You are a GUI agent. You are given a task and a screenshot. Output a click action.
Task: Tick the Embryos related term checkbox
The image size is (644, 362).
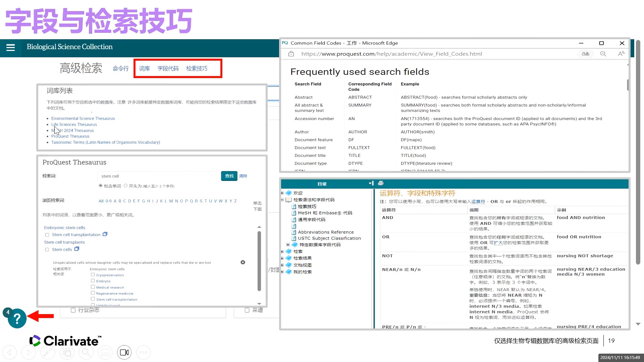coord(93,281)
